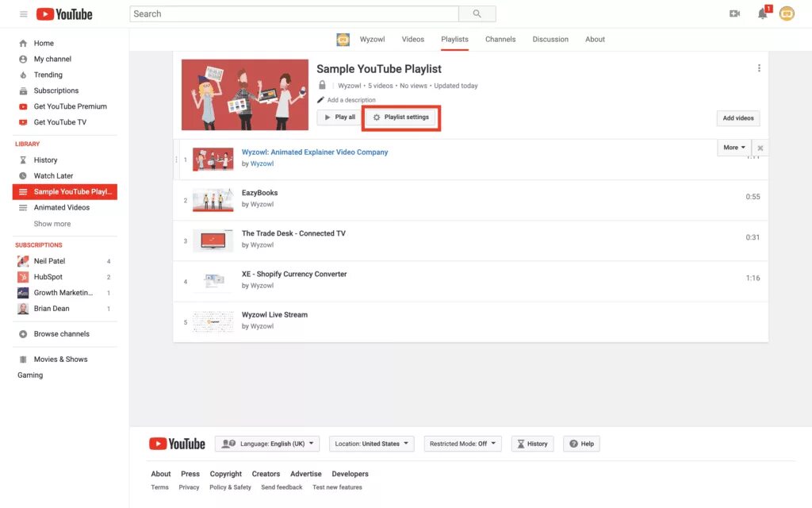Image resolution: width=812 pixels, height=508 pixels.
Task: Click Brian Dean channel avatar
Action: click(x=23, y=309)
